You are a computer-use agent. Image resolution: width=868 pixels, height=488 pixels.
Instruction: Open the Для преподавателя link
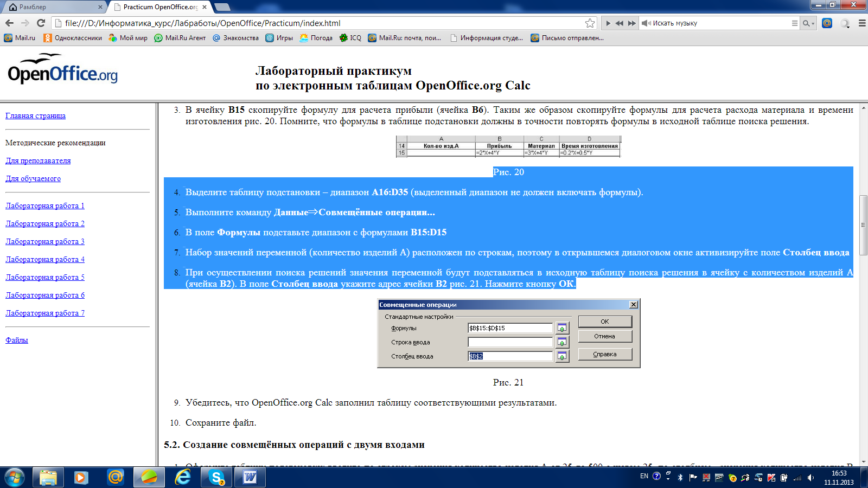pyautogui.click(x=38, y=160)
